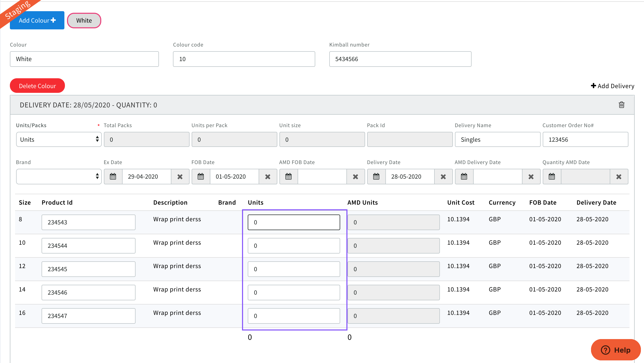Click the Add Colour button
Screen dimensions: 644x363
click(x=37, y=21)
